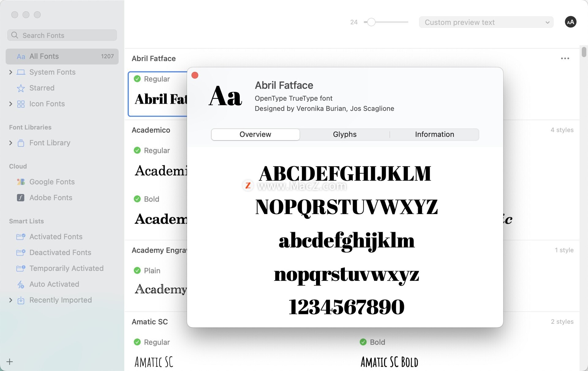Open the Starred fonts list
This screenshot has height=371, width=588.
(x=42, y=88)
